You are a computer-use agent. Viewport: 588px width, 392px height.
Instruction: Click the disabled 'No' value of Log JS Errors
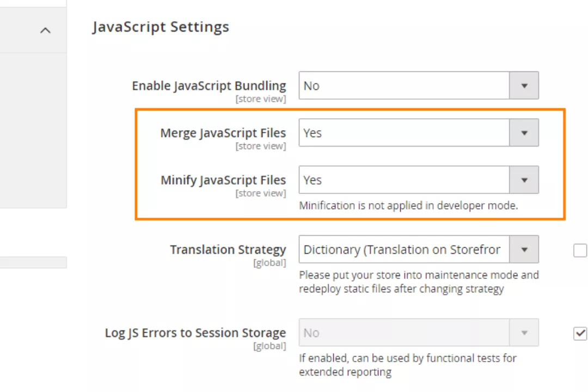(x=404, y=333)
